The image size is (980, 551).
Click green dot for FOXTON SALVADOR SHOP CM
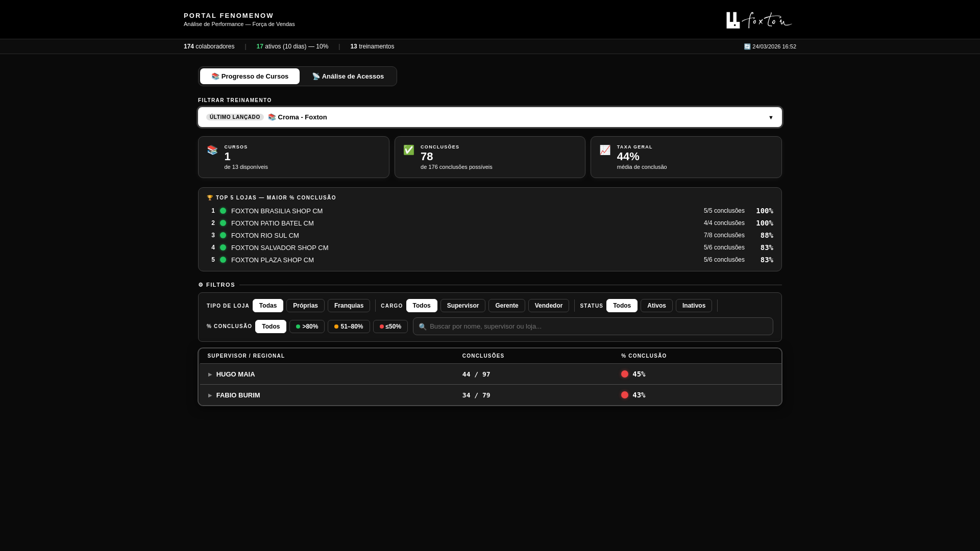[223, 247]
